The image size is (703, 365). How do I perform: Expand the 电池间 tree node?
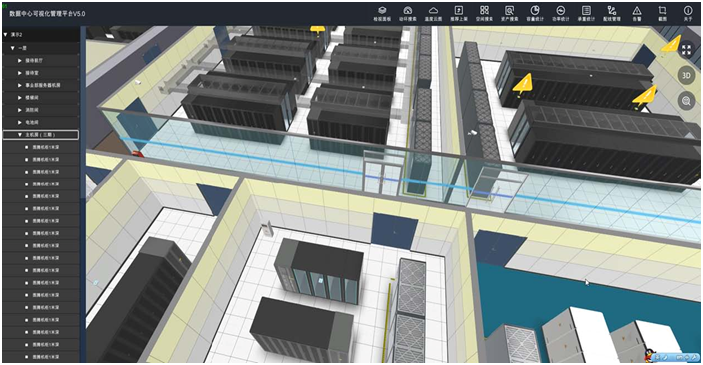coord(20,122)
